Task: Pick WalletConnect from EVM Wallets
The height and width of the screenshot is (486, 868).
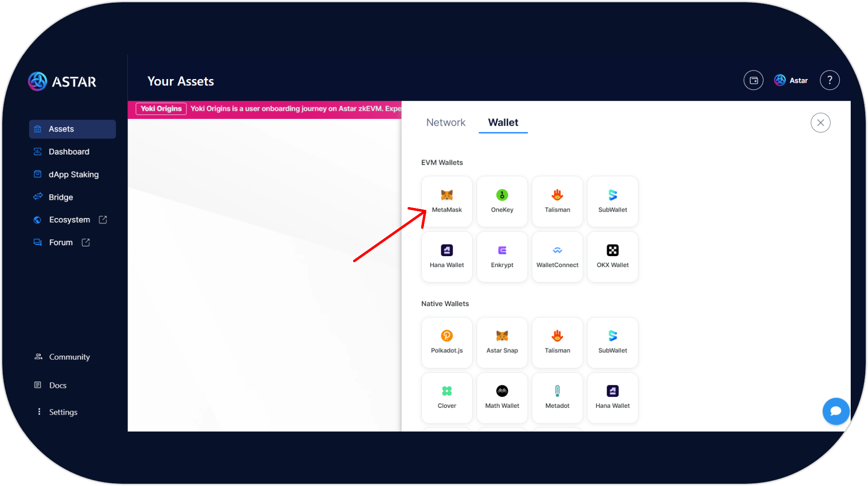Action: click(x=557, y=257)
